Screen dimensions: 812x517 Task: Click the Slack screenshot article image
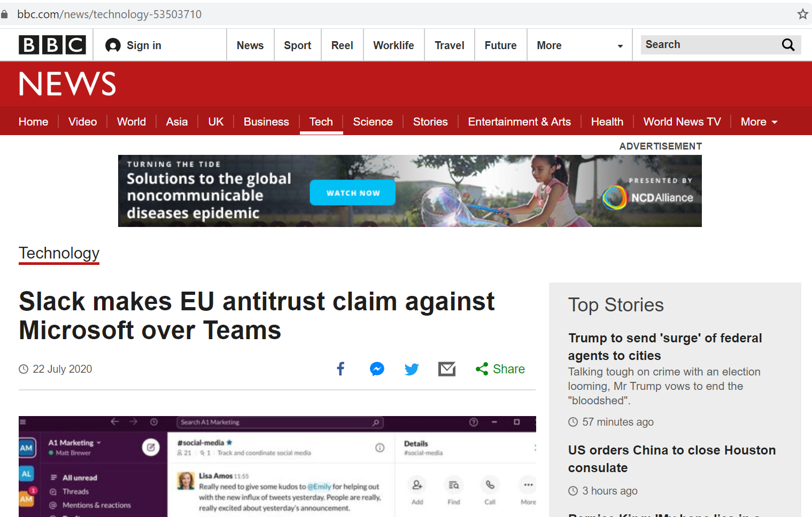pyautogui.click(x=277, y=466)
